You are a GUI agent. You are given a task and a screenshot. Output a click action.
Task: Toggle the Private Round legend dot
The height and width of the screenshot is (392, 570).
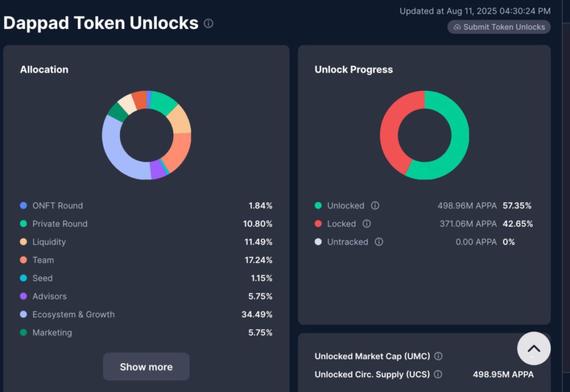point(23,224)
